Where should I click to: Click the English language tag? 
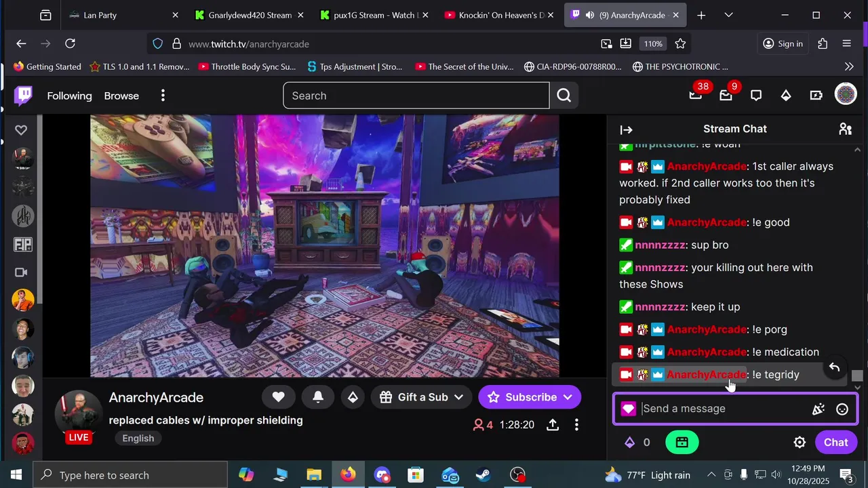click(138, 438)
